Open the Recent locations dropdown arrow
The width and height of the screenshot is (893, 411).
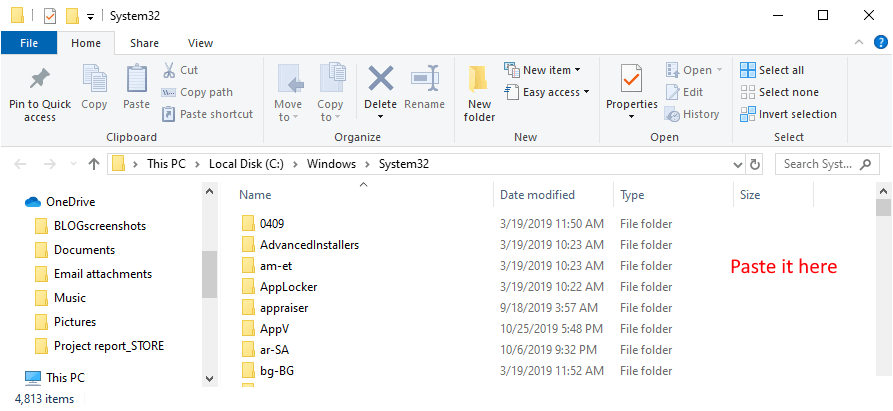coord(72,165)
